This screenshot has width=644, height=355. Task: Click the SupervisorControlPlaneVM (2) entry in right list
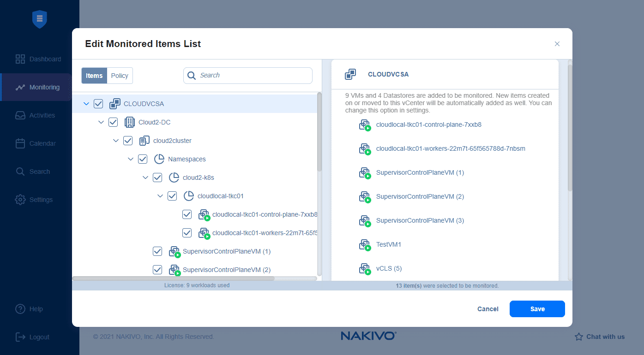coord(420,196)
